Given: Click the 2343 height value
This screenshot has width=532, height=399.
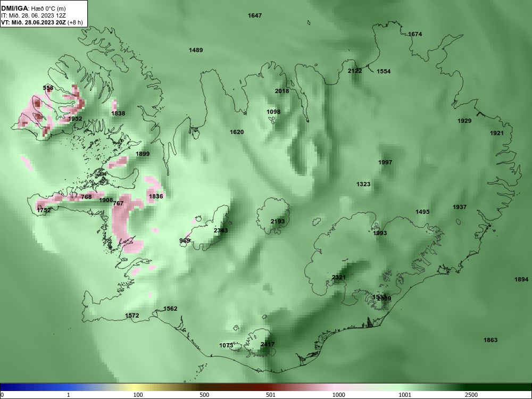Looking at the screenshot, I should pyautogui.click(x=221, y=231).
